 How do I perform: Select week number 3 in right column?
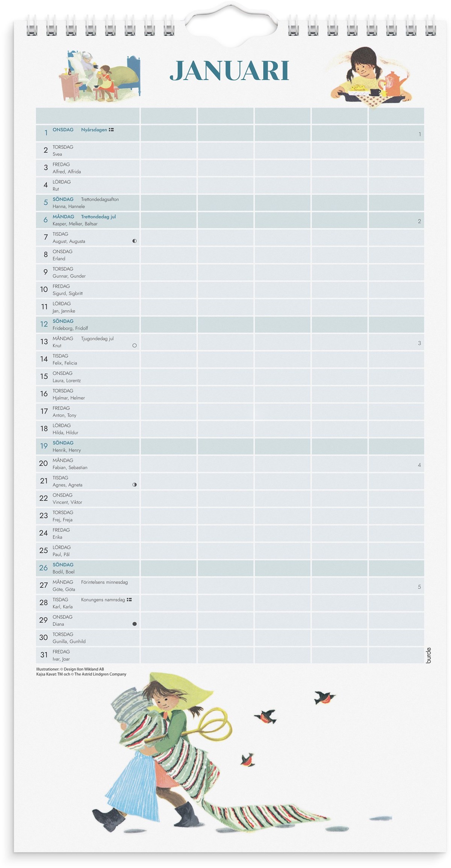coord(419,343)
